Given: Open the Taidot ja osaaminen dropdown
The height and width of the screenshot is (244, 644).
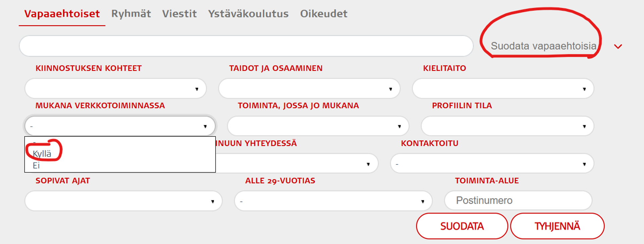Looking at the screenshot, I should 309,89.
